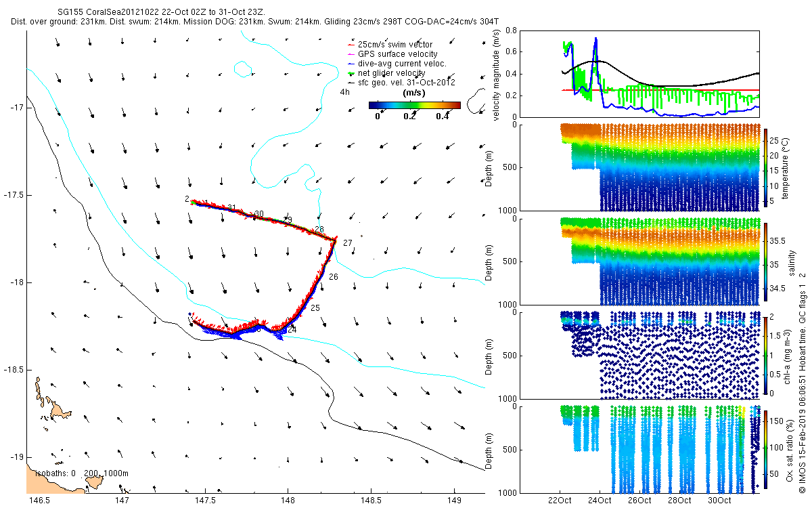Viewport: 812px width, 508px height.
Task: Select the 'net glider velocity' legend entry
Action: click(x=386, y=73)
